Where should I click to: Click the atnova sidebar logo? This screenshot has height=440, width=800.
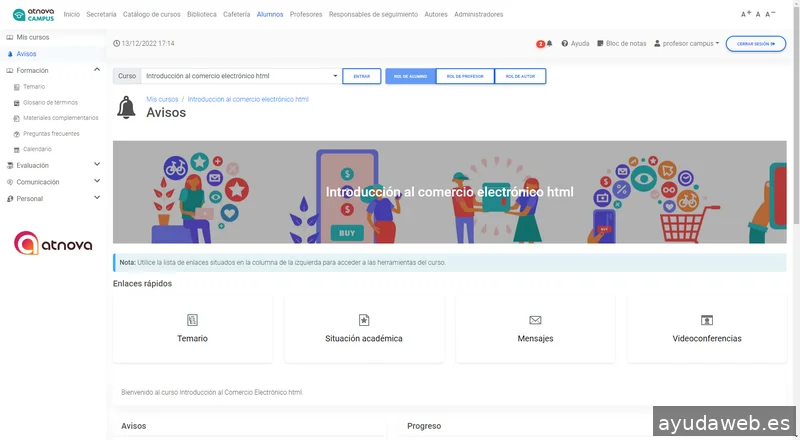pos(53,243)
